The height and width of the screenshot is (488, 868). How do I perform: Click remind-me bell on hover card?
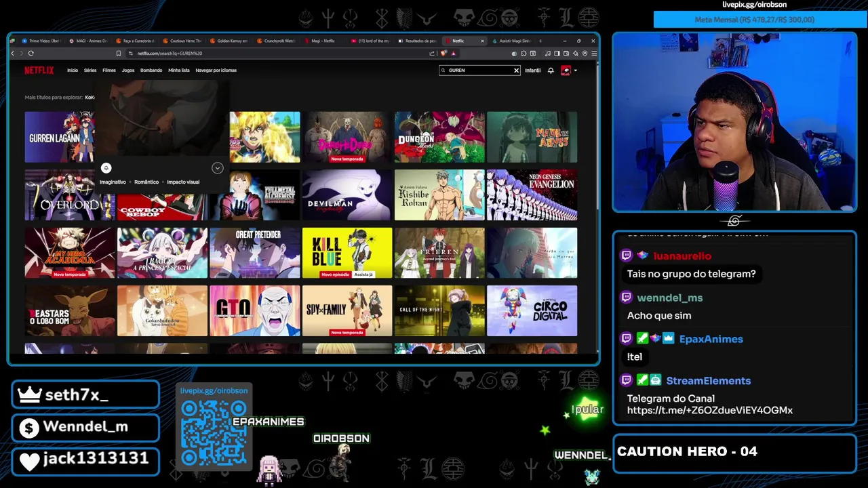[x=106, y=168]
